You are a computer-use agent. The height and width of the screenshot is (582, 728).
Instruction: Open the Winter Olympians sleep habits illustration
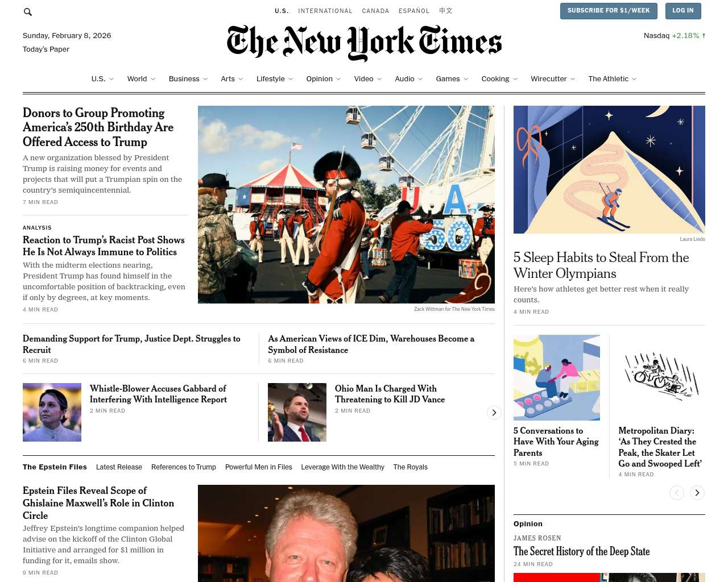[609, 169]
